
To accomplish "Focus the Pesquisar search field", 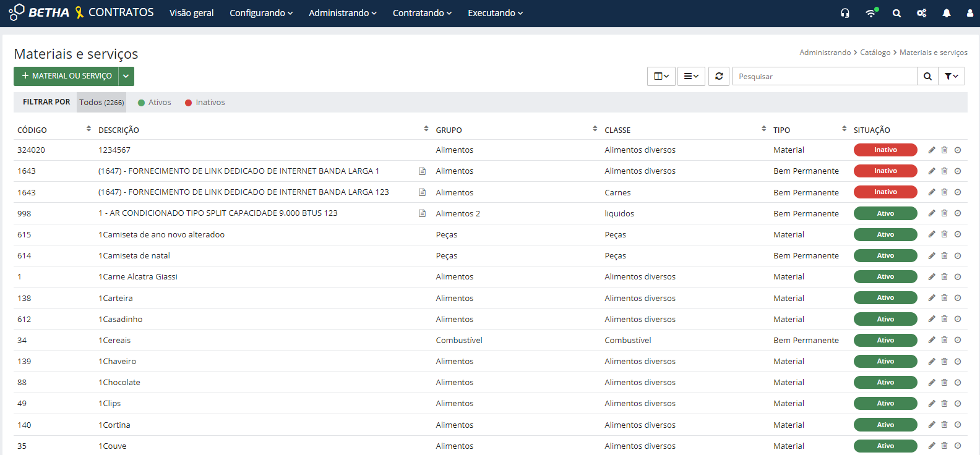I will [824, 76].
